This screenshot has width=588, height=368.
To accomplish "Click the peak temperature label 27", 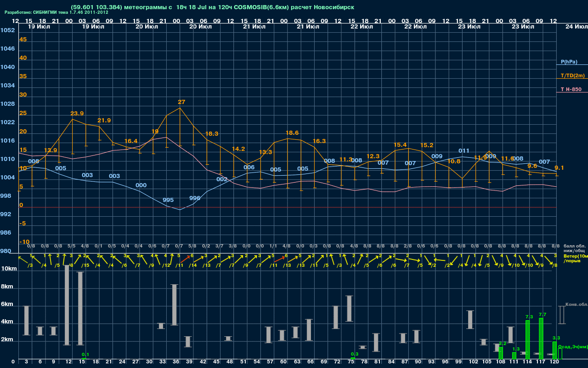I will (x=181, y=102).
